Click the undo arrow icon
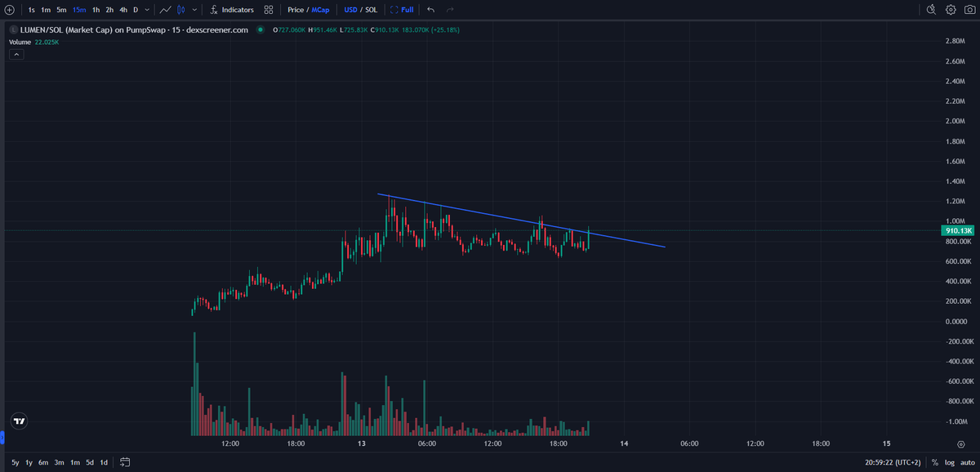This screenshot has width=980, height=472. point(430,10)
